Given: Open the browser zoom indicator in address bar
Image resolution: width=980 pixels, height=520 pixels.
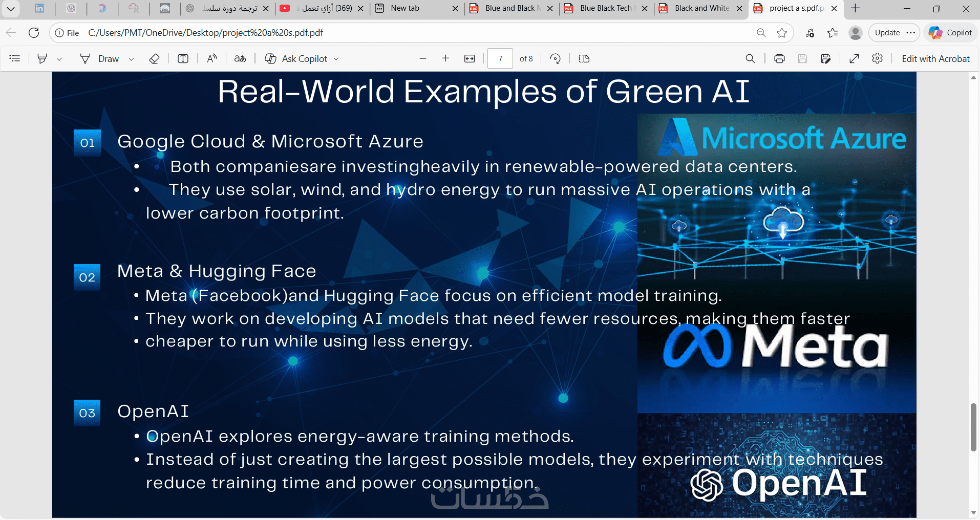Looking at the screenshot, I should coord(761,33).
